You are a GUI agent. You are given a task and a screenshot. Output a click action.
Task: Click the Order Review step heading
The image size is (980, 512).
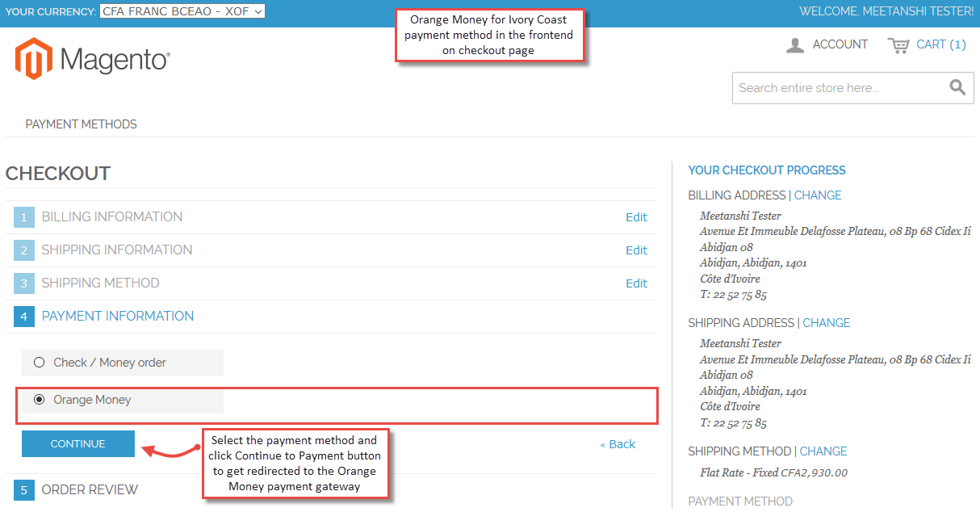pyautogui.click(x=90, y=490)
